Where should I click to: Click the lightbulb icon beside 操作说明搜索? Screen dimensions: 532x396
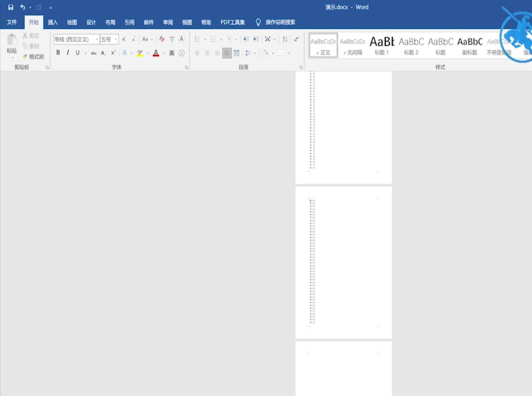pyautogui.click(x=258, y=22)
